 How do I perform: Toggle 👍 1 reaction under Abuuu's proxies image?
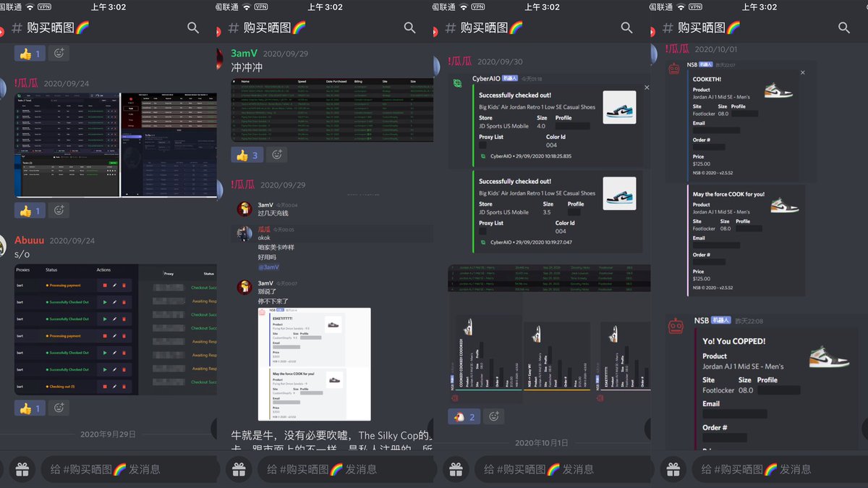[30, 408]
